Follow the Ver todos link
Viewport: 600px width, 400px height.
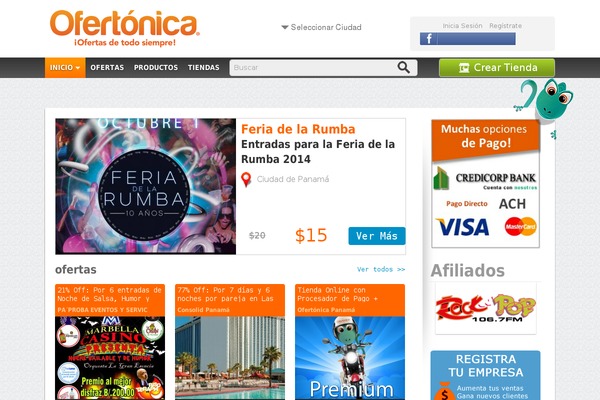coord(381,269)
